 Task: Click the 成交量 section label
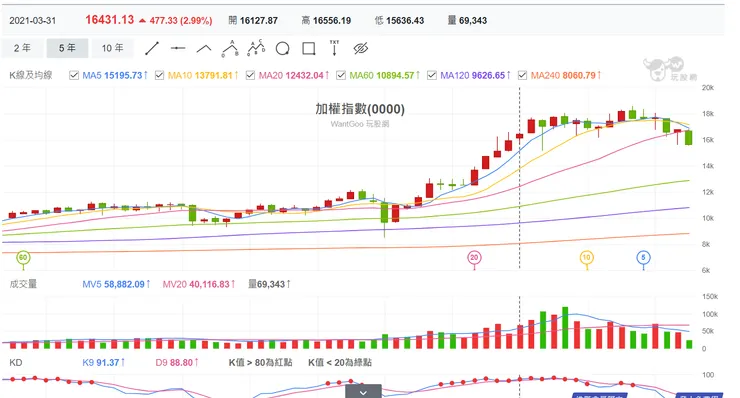click(x=23, y=284)
